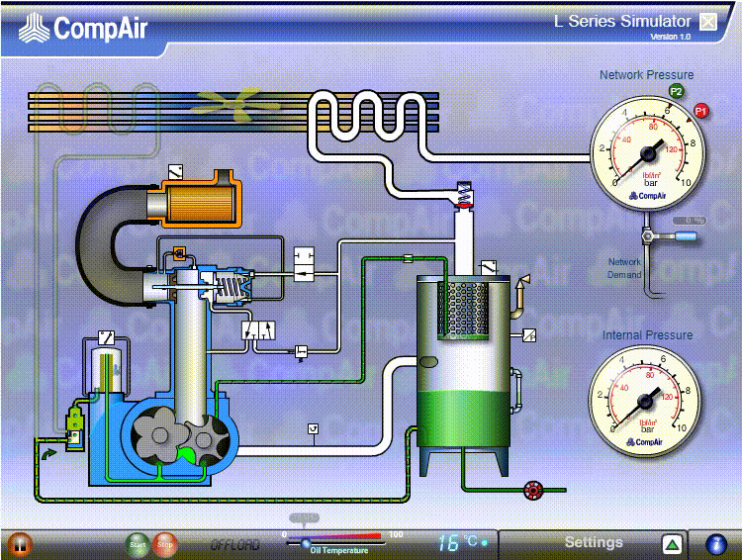This screenshot has height=560, width=742.
Task: Toggle the sensor switch above the air filter
Action: [x=175, y=170]
